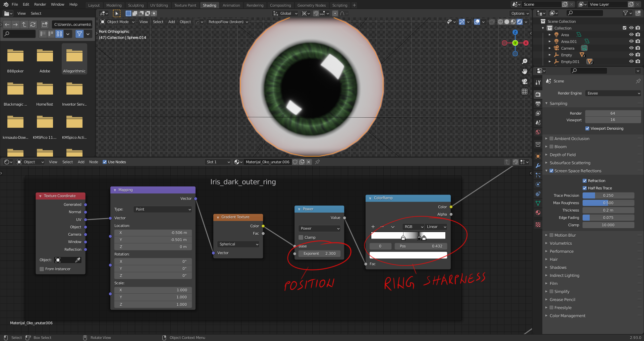Open the Render menu

point(40,4)
